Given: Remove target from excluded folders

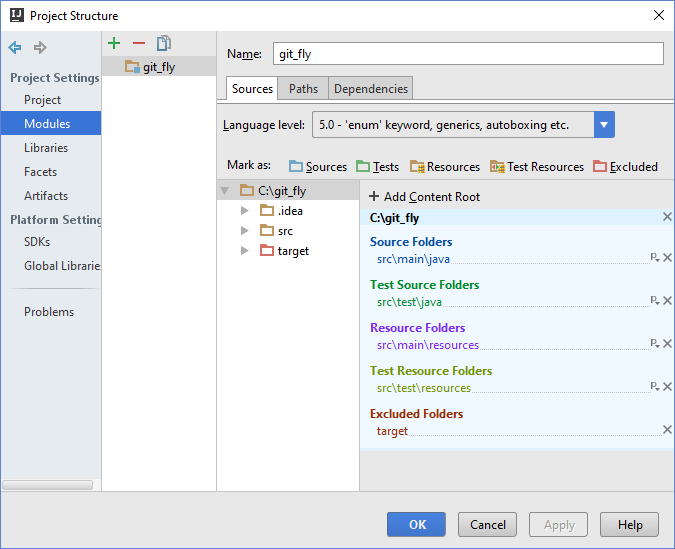Looking at the screenshot, I should pos(667,430).
